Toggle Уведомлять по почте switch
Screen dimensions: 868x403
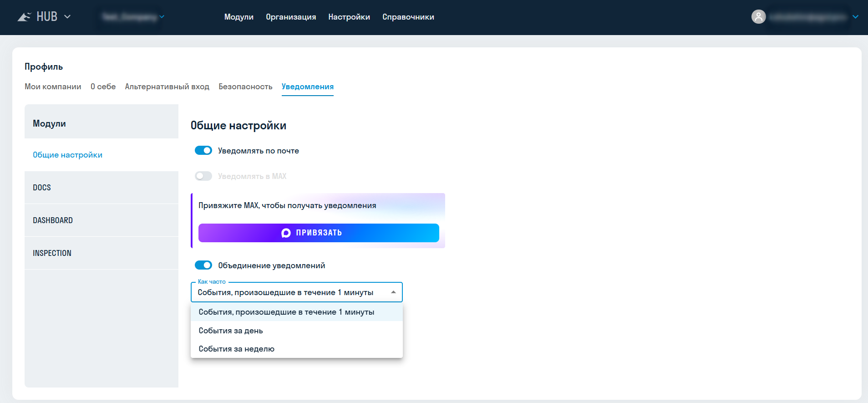point(203,150)
